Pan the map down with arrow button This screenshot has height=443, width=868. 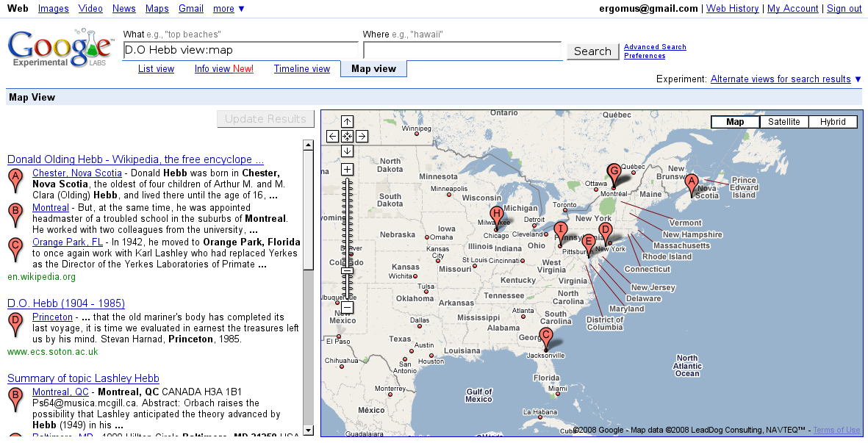pos(347,151)
